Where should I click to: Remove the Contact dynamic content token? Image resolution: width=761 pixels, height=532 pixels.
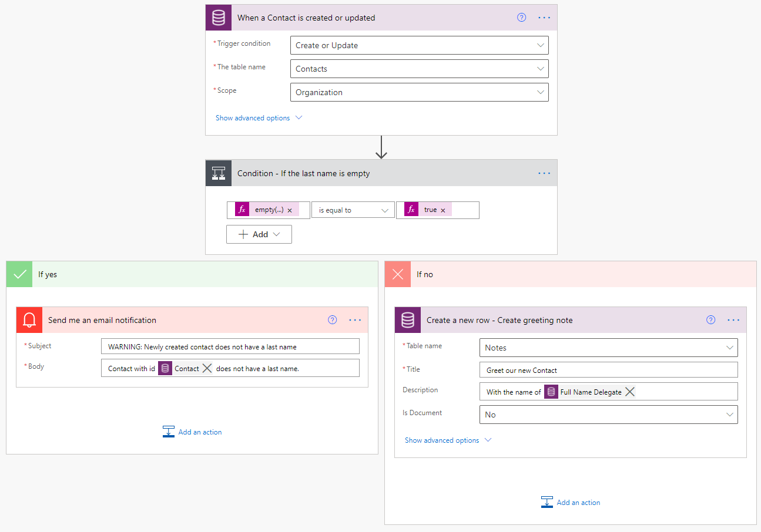[x=207, y=368]
